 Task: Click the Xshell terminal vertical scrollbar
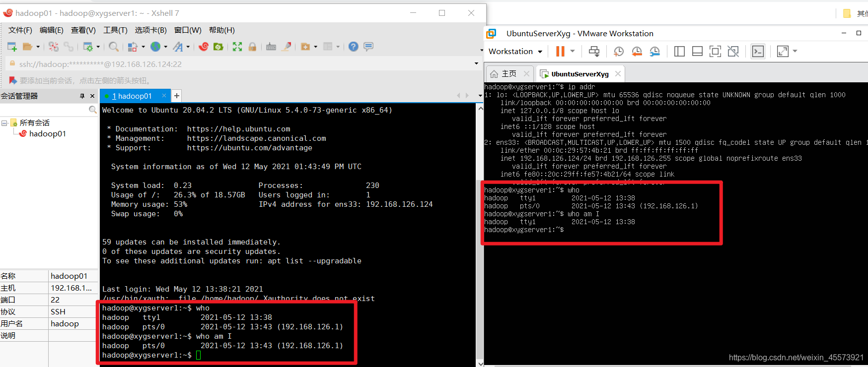click(480, 236)
